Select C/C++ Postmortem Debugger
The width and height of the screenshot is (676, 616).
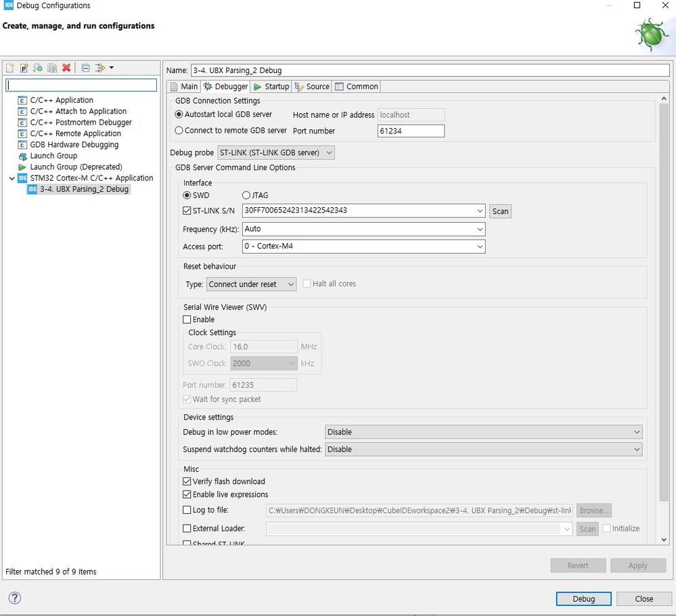pyautogui.click(x=81, y=123)
